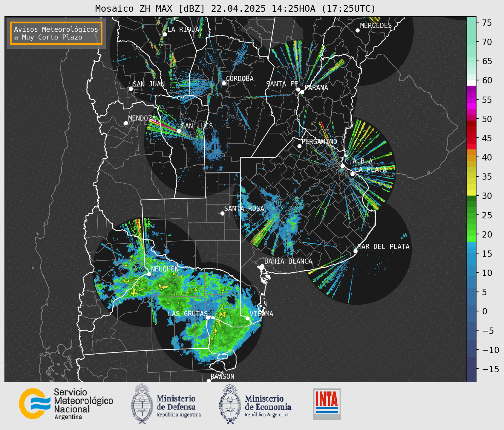Viewport: 504px width, 430px height.
Task: Click the San Juan city marker dot
Action: click(131, 89)
